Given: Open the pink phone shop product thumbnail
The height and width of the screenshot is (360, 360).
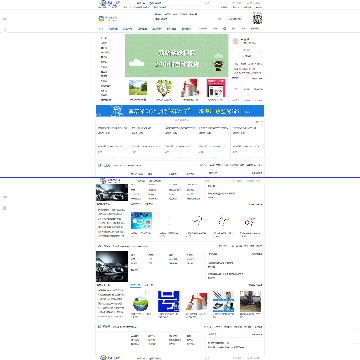Looking at the screenshot, I should 216,88.
